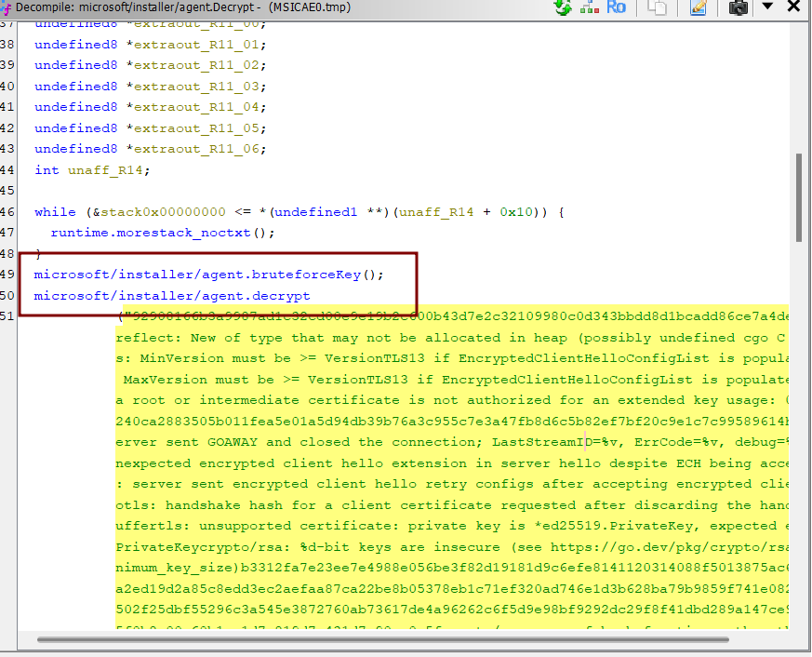Click string line starting "reflect: New of type"
The width and height of the screenshot is (812, 657).
452,338
